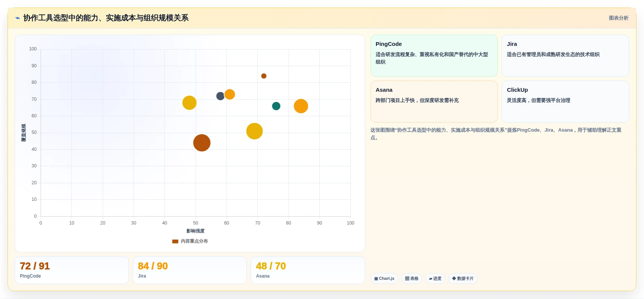The width and height of the screenshot is (644, 299).
Task: Click the large brown bubble near 44
Action: [202, 143]
